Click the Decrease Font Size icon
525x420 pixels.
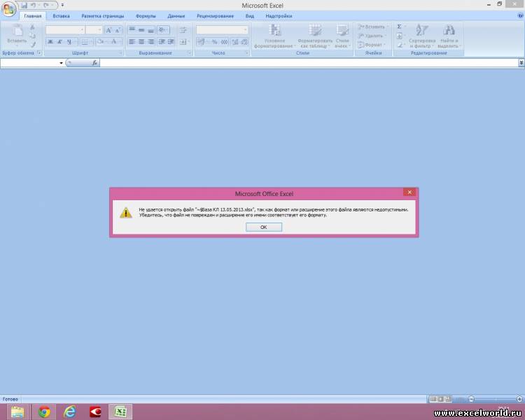point(118,30)
